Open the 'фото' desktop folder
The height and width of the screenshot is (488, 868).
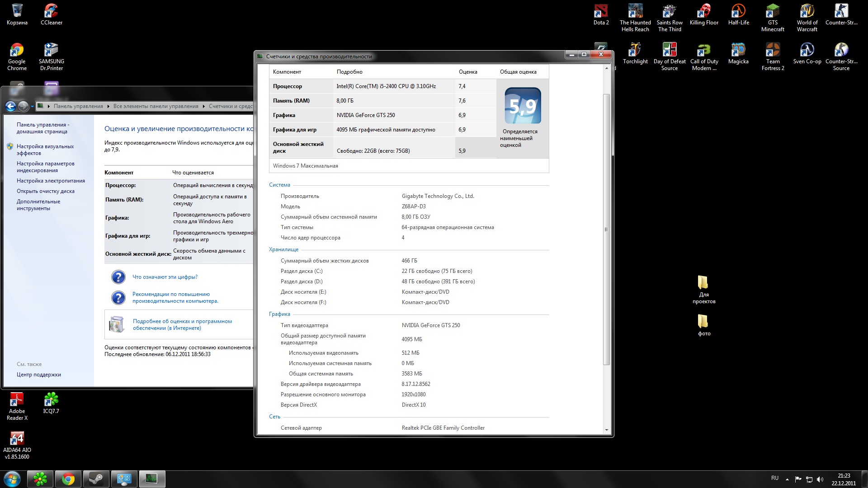click(x=704, y=325)
